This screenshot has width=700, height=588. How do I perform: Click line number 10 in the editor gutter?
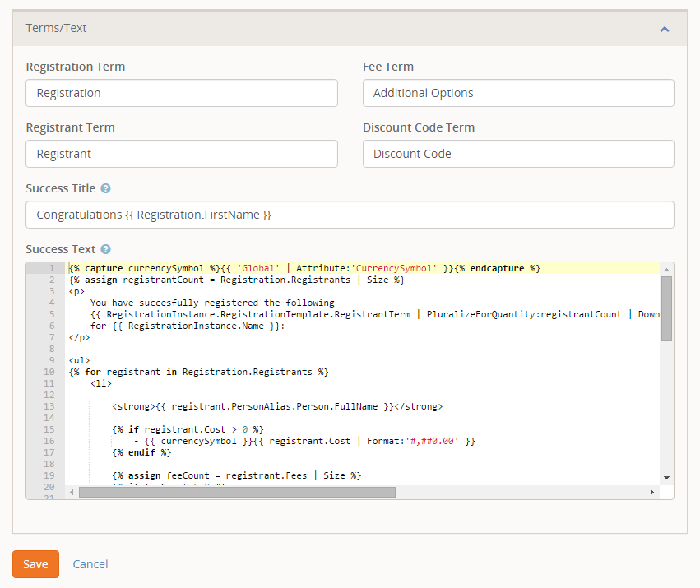(x=49, y=372)
